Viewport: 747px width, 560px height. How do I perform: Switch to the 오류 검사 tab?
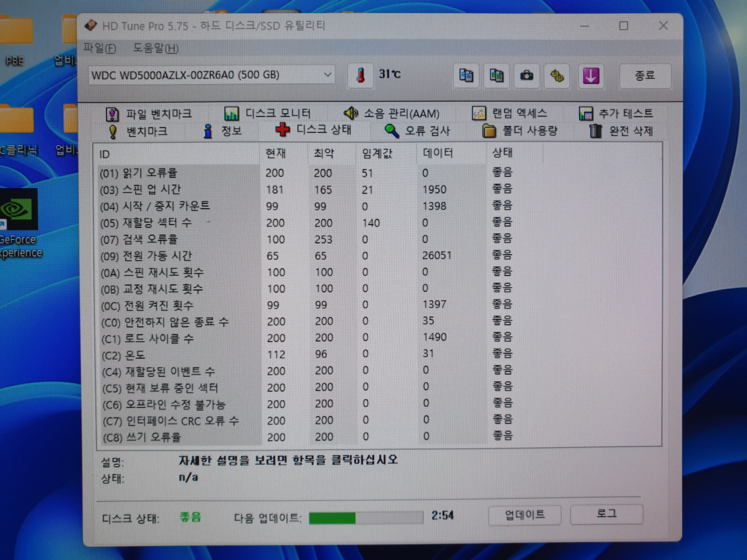(417, 131)
